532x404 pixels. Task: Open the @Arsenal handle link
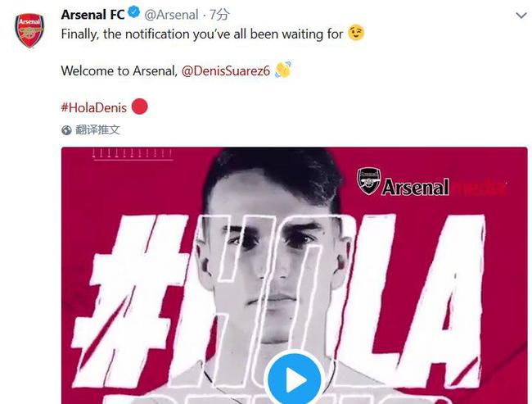(x=171, y=15)
